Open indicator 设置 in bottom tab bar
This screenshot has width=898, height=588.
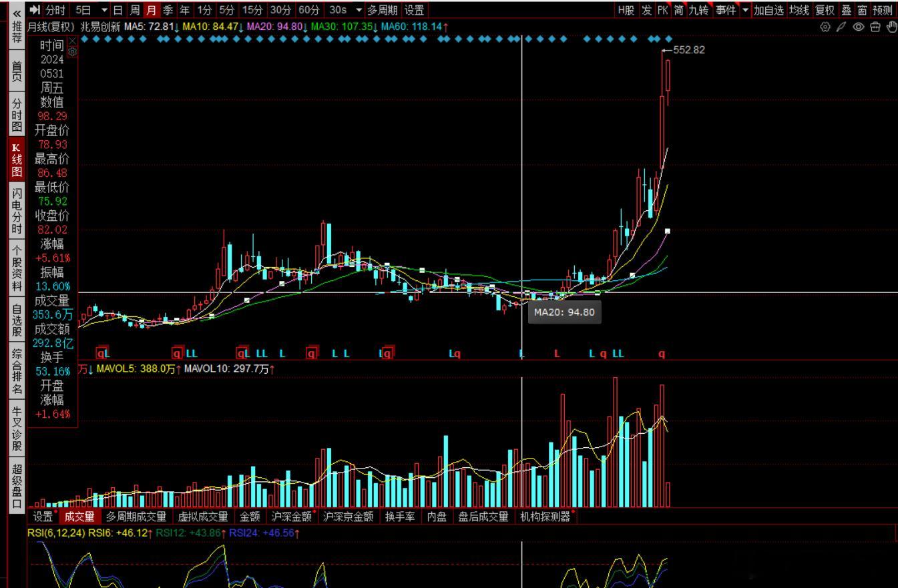43,517
